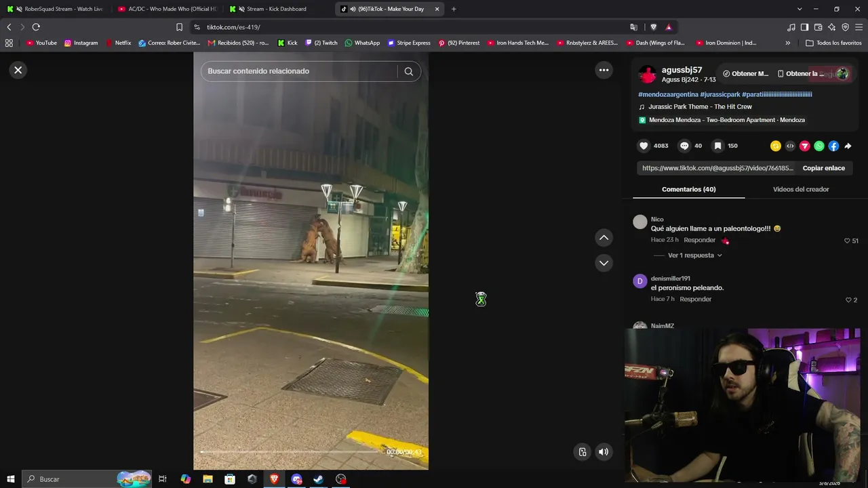Save video with the bookmark icon
The image size is (868, 488).
(717, 146)
